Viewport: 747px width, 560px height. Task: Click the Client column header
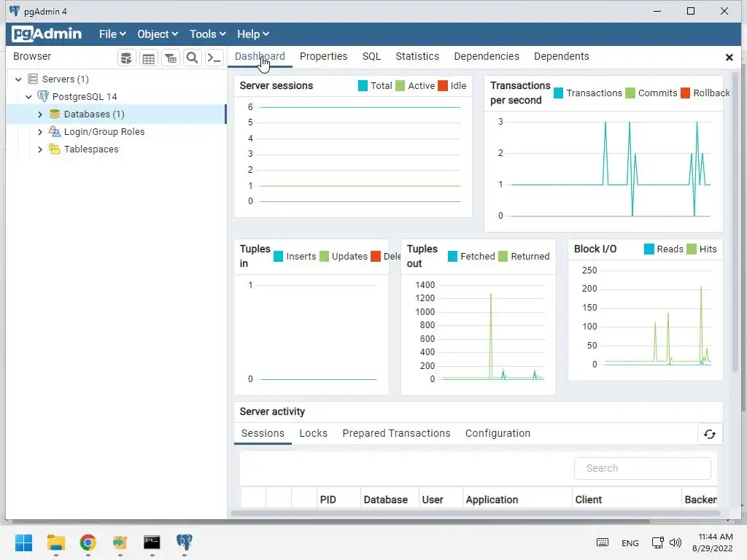(627, 499)
